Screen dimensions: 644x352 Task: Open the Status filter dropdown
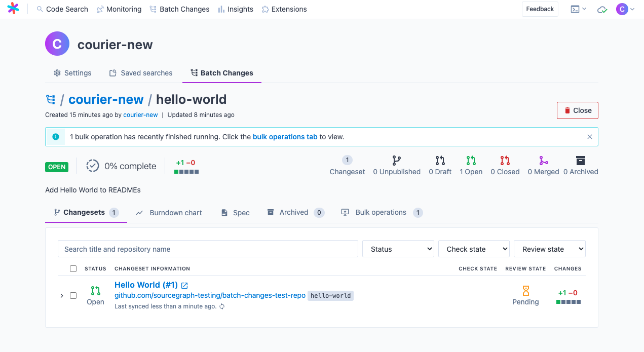tap(398, 249)
